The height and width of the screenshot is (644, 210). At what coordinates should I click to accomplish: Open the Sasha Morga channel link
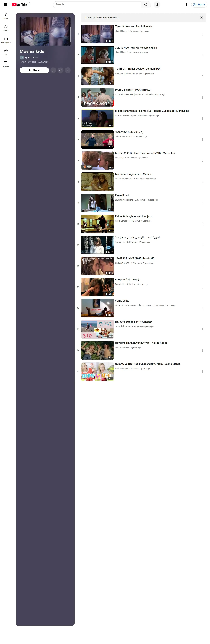point(121,368)
